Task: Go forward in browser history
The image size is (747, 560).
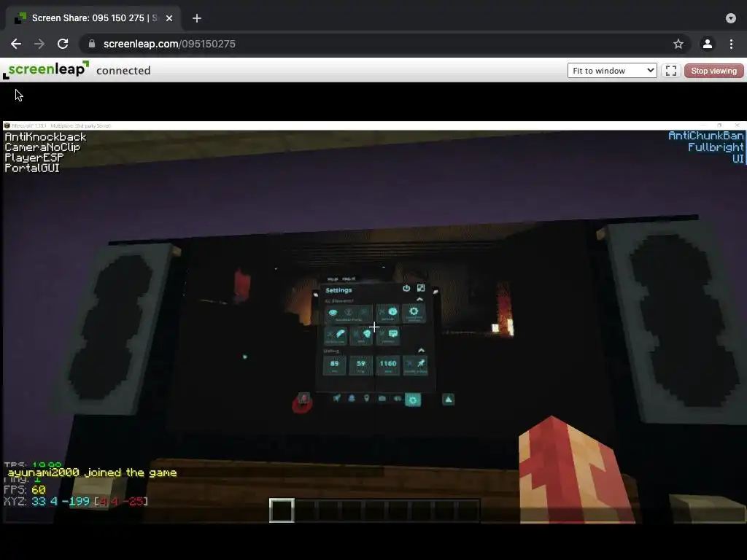Action: click(39, 44)
